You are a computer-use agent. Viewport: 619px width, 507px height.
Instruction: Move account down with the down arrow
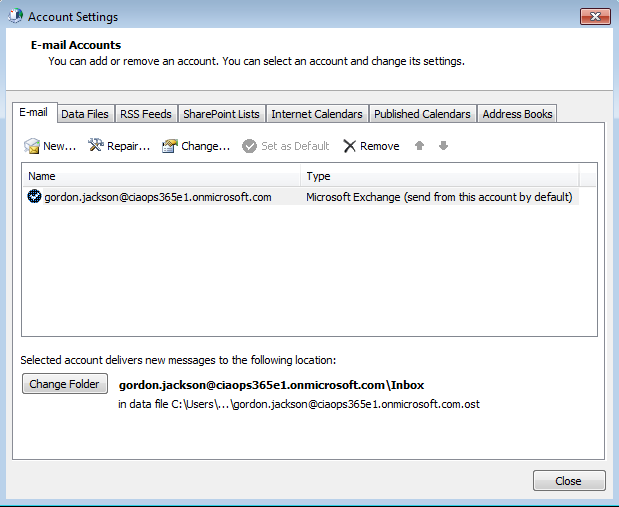[x=443, y=146]
